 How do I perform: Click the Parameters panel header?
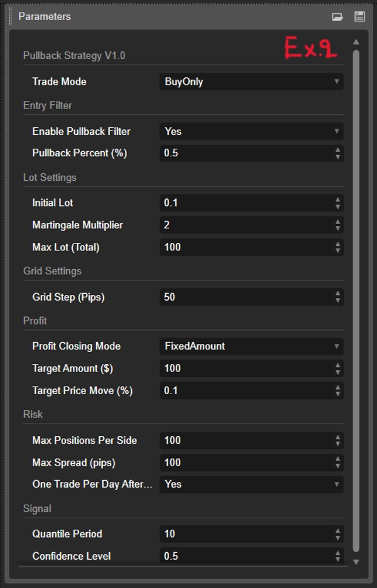[44, 17]
